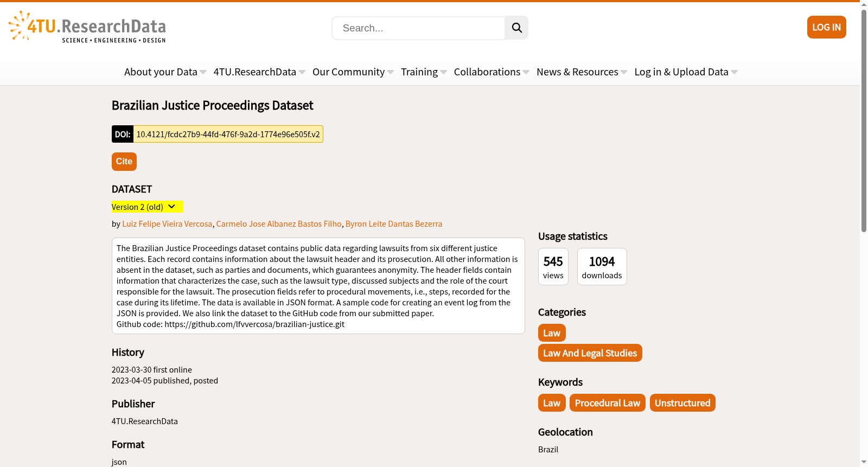Open author Byron Leite Dantas Bezerra link
The width and height of the screenshot is (868, 467).
click(394, 224)
